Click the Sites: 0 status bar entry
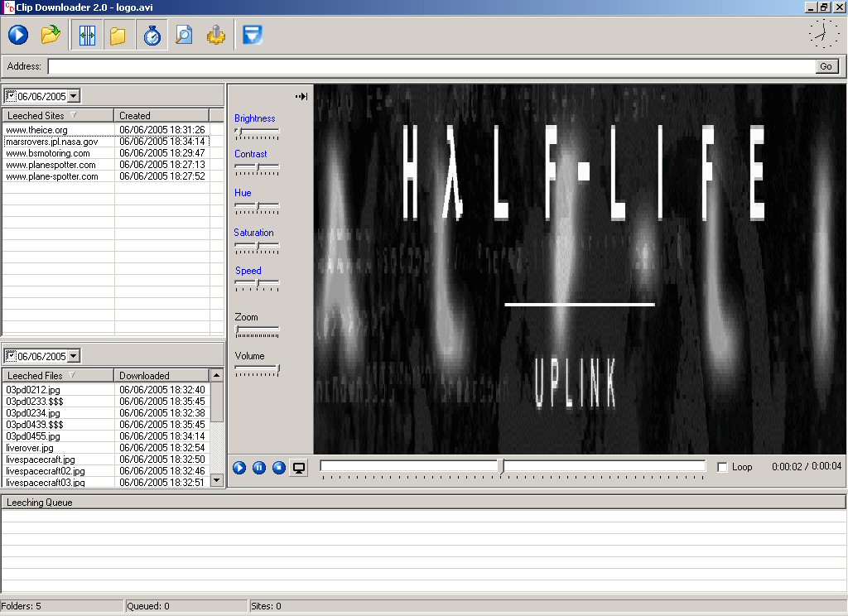This screenshot has width=848, height=616. (x=548, y=606)
